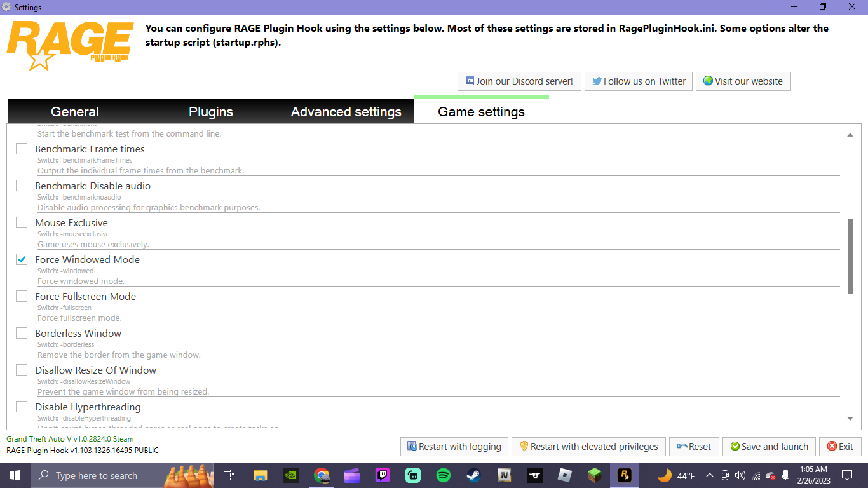Click Visit our website button
The image size is (868, 488).
pyautogui.click(x=743, y=81)
